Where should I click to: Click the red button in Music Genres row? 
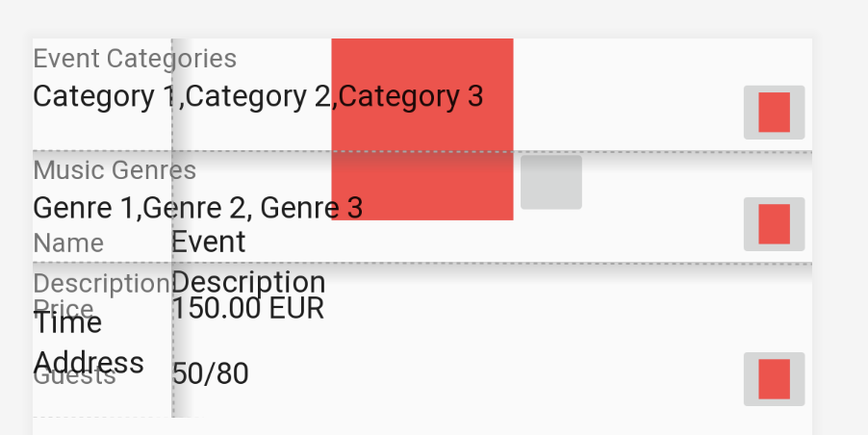click(x=774, y=224)
